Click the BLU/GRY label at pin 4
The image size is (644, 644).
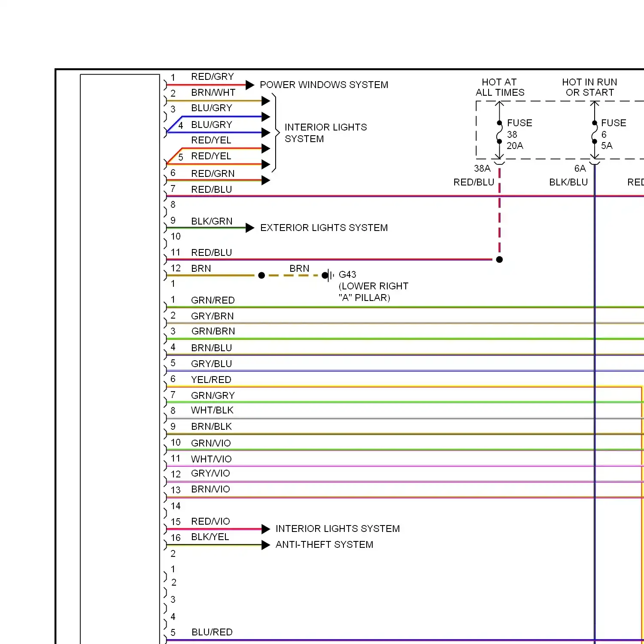pyautogui.click(x=212, y=125)
